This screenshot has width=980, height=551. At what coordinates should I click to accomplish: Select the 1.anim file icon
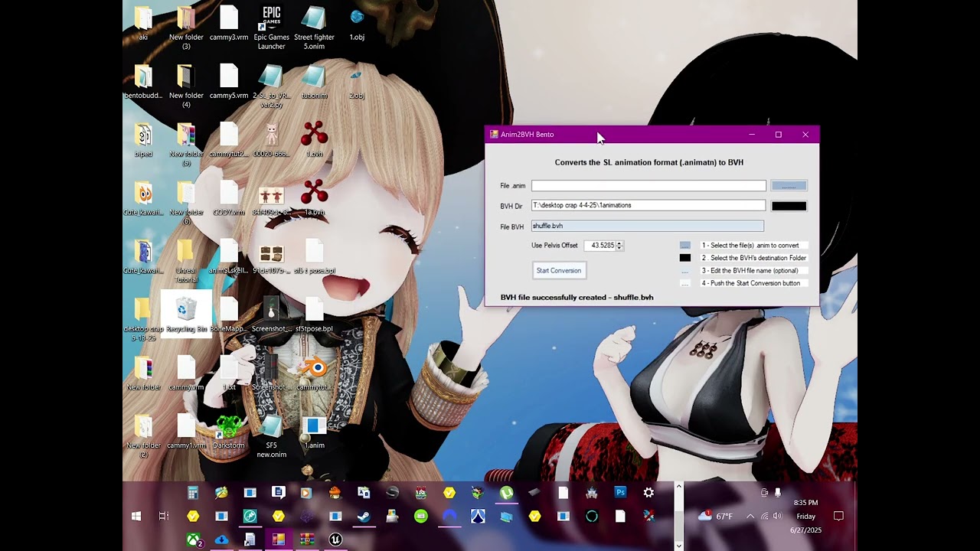click(315, 432)
